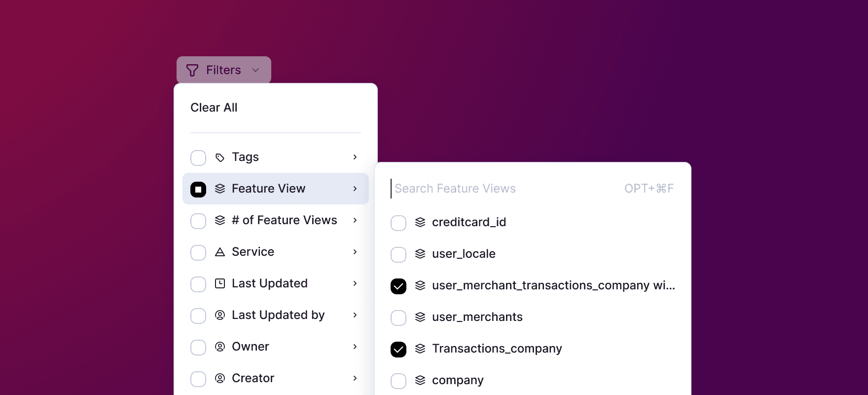Uncheck the Transactions_company checkbox
868x395 pixels.
[398, 350]
